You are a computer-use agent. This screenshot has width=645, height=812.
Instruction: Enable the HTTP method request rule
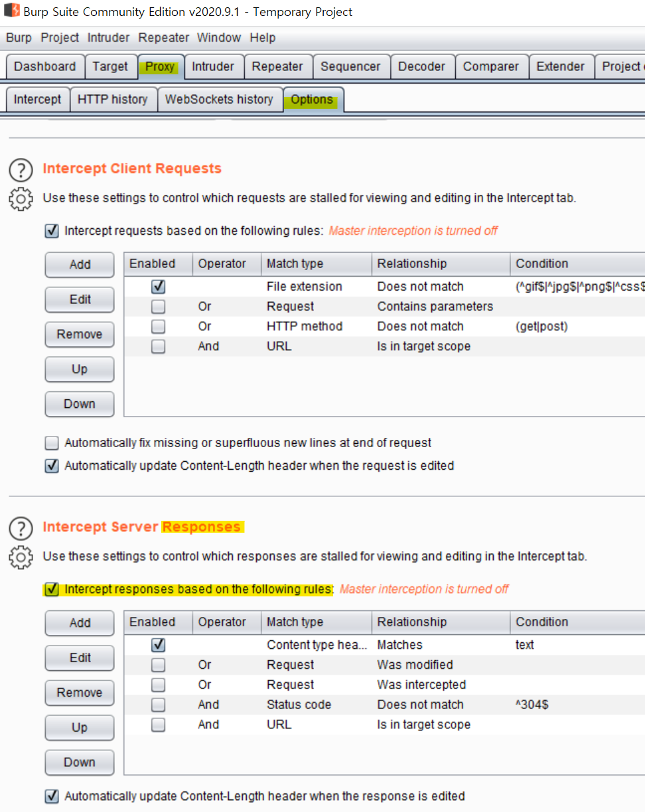click(x=158, y=326)
